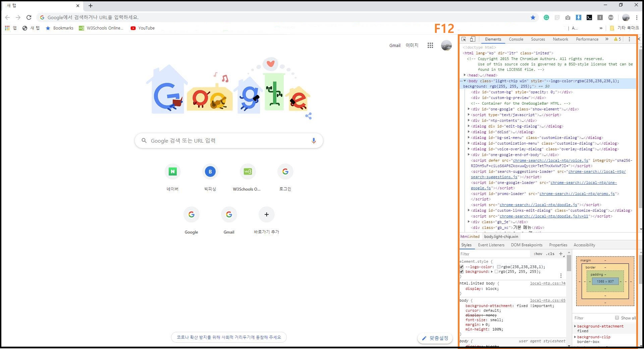Switch to the Performance tab

pos(587,39)
